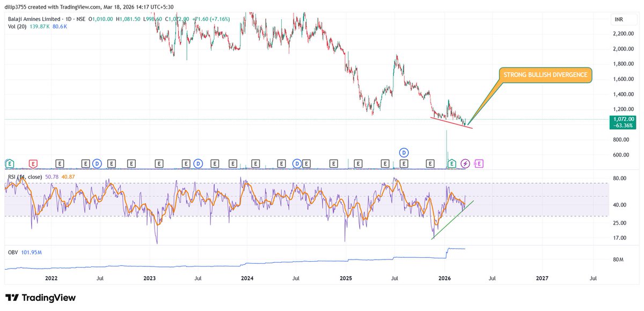The image size is (644, 311).
Task: Click the OBV 101.95M indicator legend
Action: [24, 251]
